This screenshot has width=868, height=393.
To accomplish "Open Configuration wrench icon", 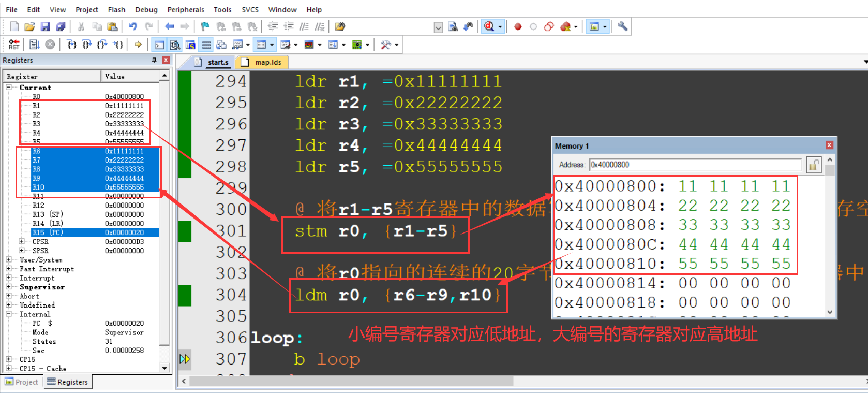I will [623, 26].
